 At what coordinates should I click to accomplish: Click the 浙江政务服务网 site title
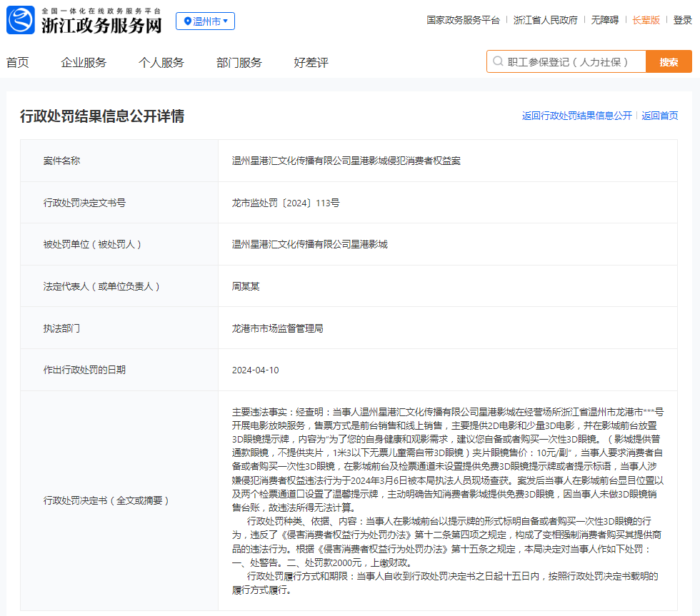click(x=101, y=25)
